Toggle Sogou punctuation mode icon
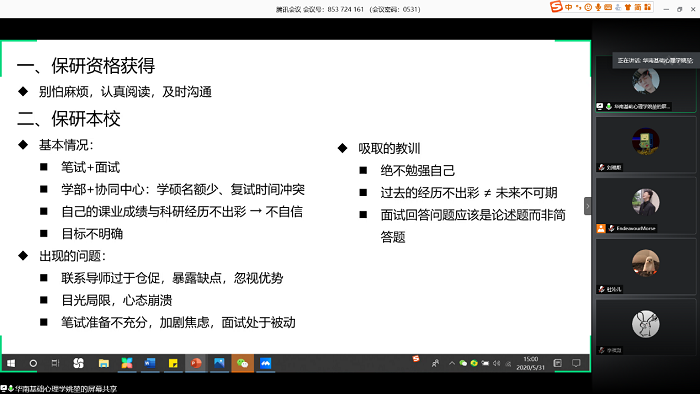 pyautogui.click(x=579, y=7)
